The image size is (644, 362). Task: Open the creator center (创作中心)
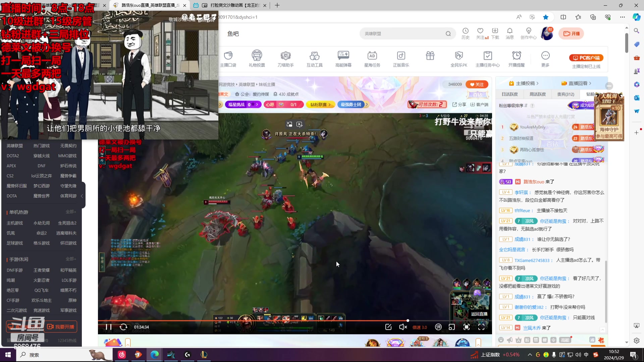(x=529, y=34)
